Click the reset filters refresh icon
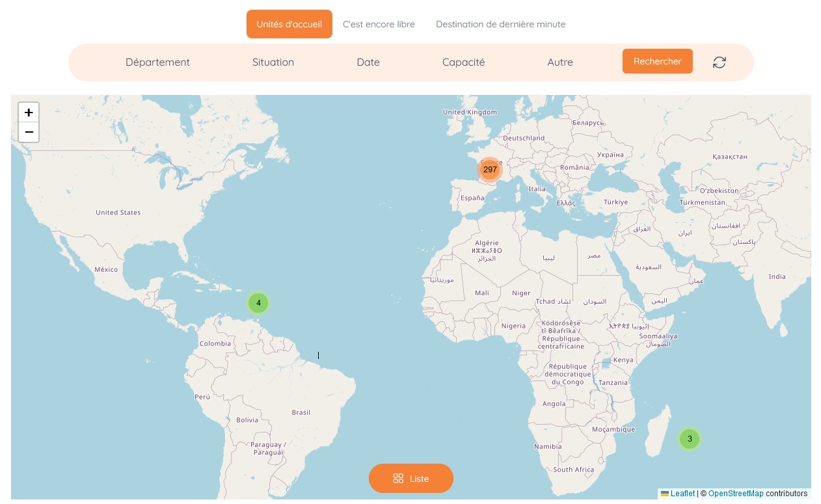This screenshot has height=504, width=821. [719, 62]
